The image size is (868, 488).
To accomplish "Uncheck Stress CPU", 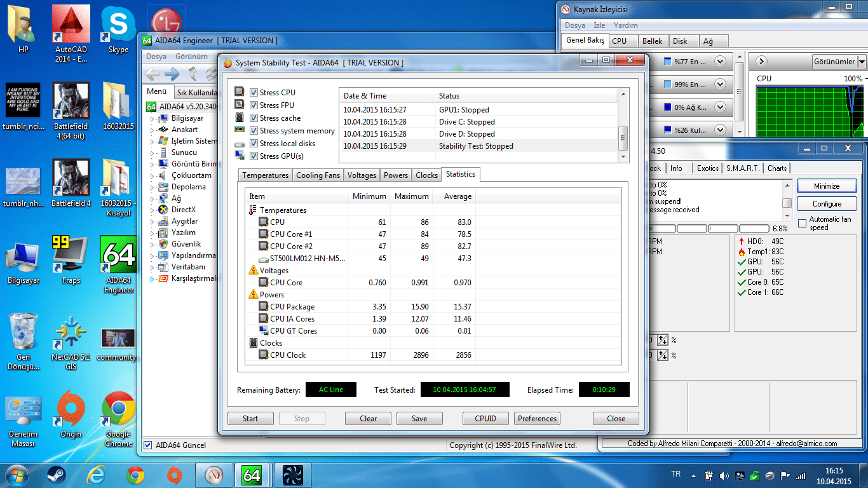I will pyautogui.click(x=254, y=93).
